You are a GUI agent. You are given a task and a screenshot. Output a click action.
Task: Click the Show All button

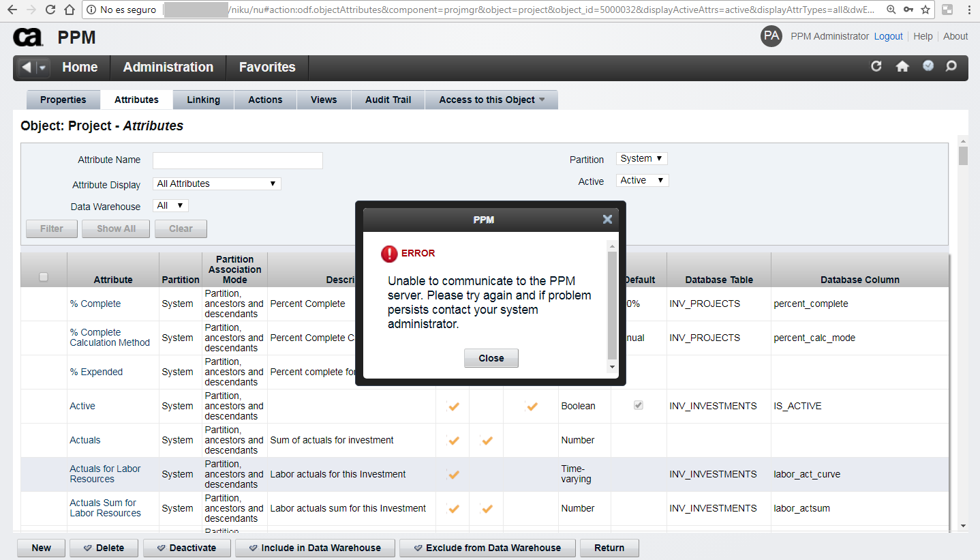(x=116, y=229)
